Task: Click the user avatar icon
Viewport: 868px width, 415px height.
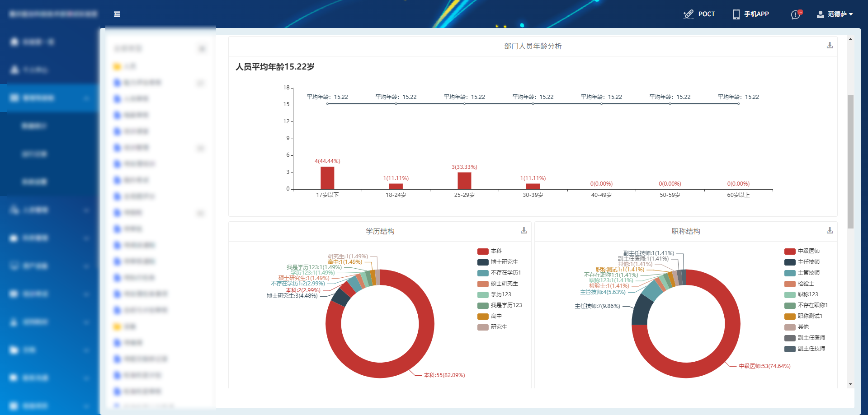Action: (820, 14)
